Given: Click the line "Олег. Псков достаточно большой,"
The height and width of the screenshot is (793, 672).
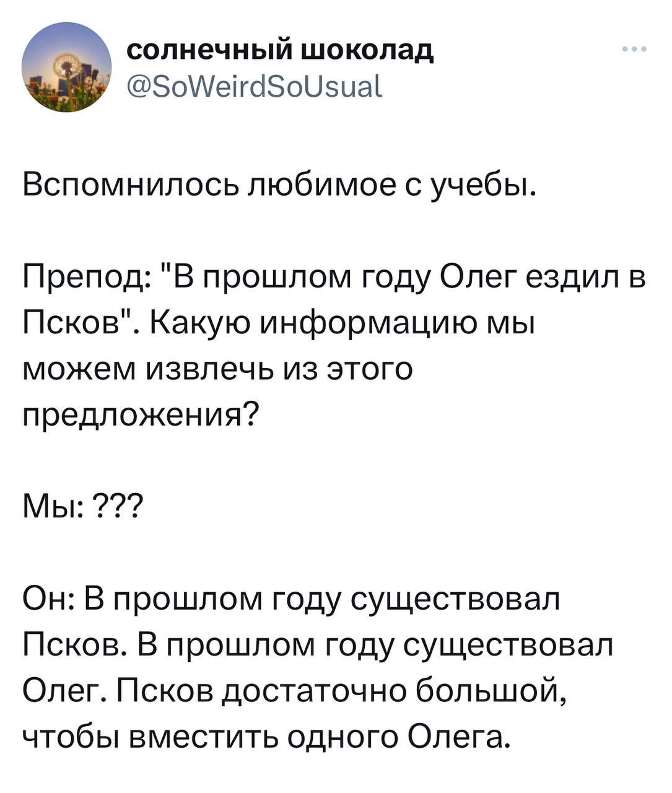Looking at the screenshot, I should tap(294, 691).
